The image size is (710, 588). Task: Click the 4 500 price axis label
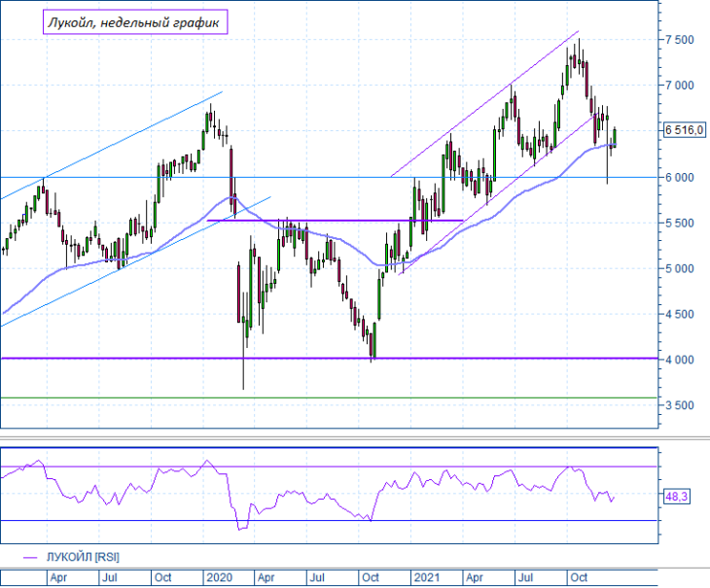coord(679,314)
